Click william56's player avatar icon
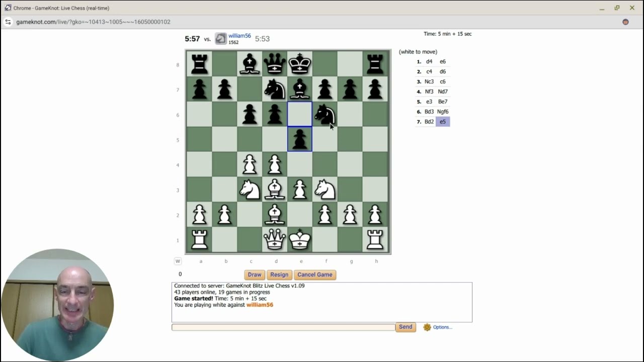This screenshot has width=644, height=362. (221, 39)
